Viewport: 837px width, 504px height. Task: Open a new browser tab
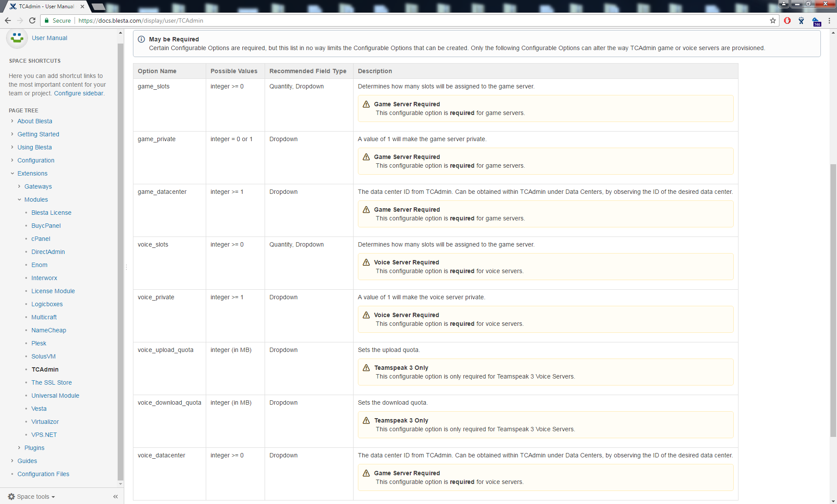(x=99, y=7)
